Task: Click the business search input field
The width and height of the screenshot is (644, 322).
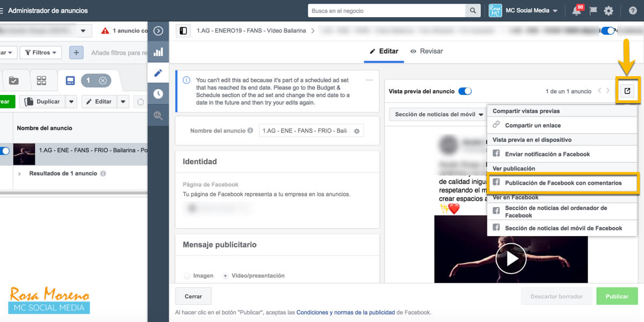Action: pos(386,10)
